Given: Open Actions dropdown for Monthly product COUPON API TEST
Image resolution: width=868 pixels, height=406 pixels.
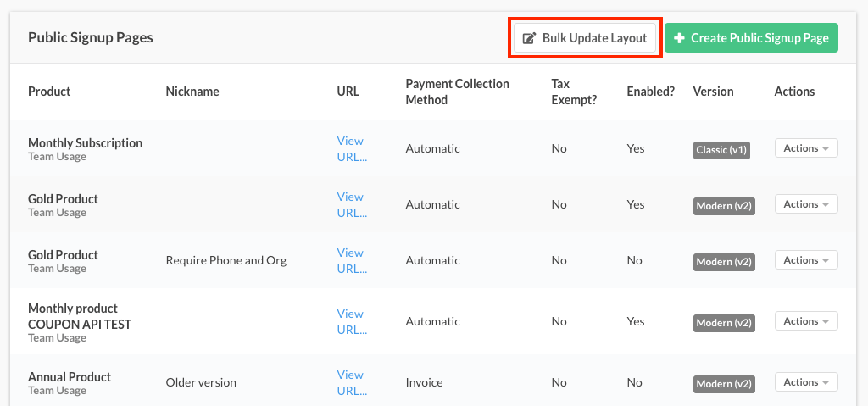Looking at the screenshot, I should click(805, 321).
